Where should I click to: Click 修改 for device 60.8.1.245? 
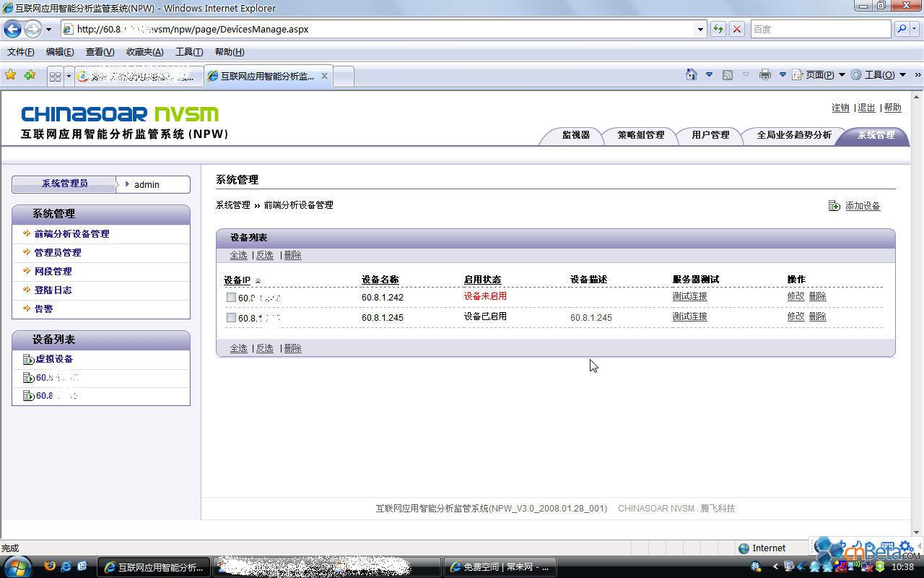coord(796,316)
